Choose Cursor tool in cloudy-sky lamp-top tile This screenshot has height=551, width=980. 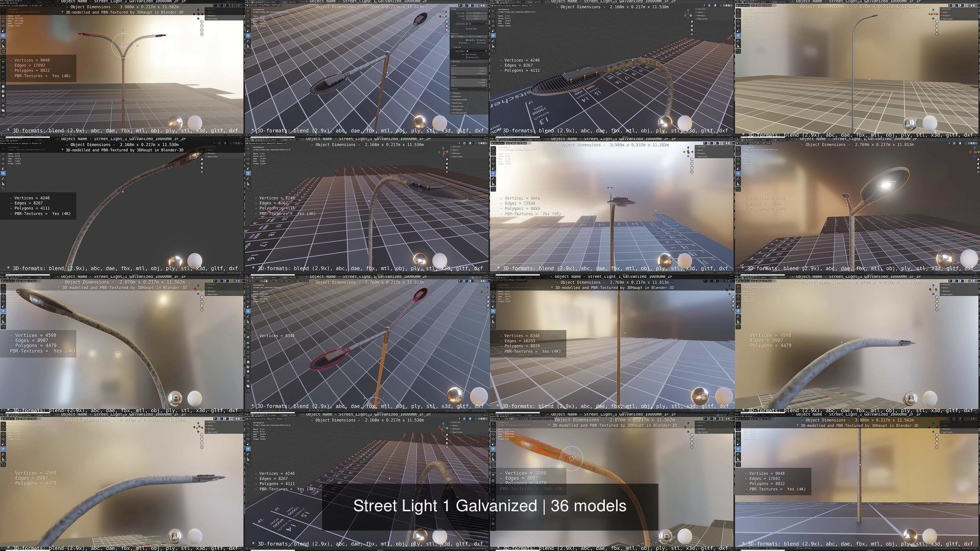point(493,153)
